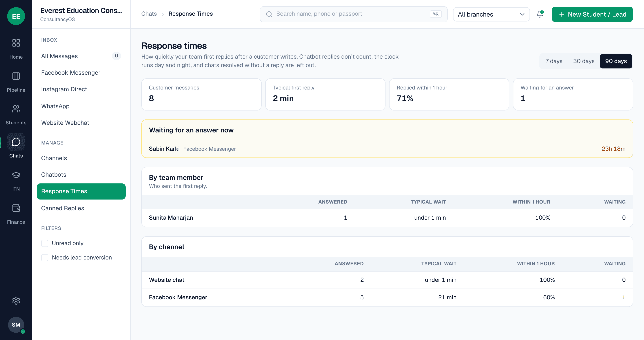Select the 90 days range
This screenshot has width=644, height=340.
point(616,61)
